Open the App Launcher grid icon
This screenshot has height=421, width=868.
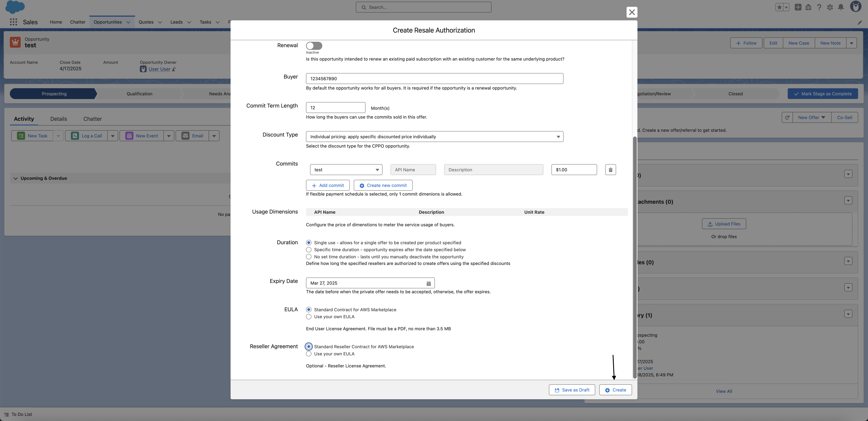click(x=14, y=22)
